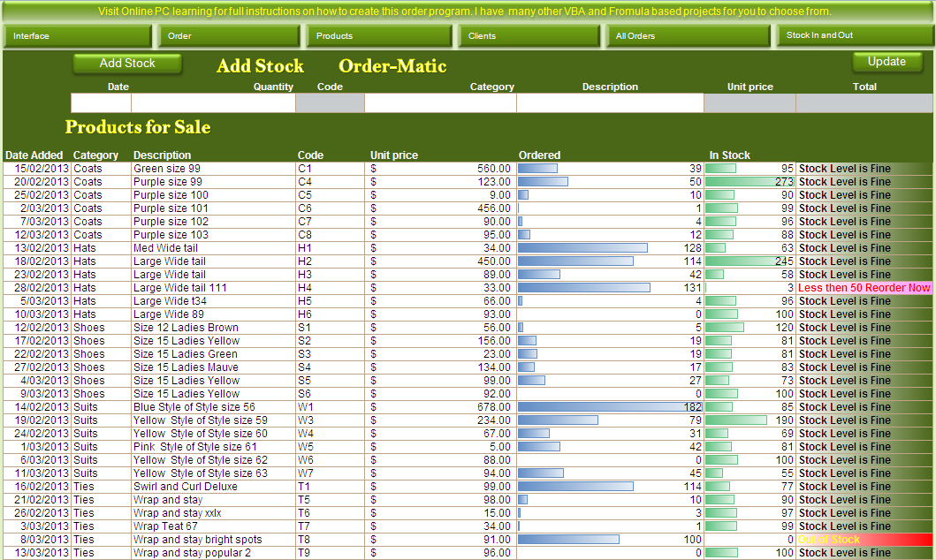Select the Quantity input box
This screenshot has width=936, height=560.
pyautogui.click(x=213, y=103)
